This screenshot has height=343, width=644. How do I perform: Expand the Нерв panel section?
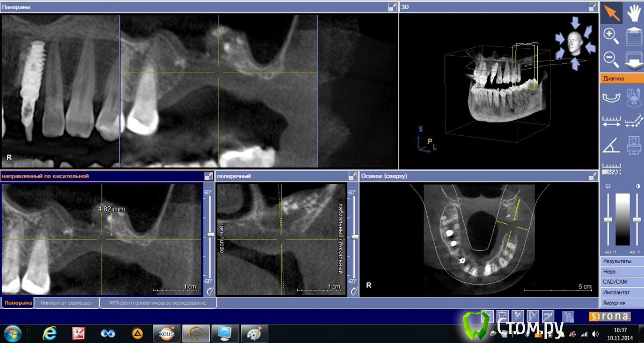(x=621, y=272)
